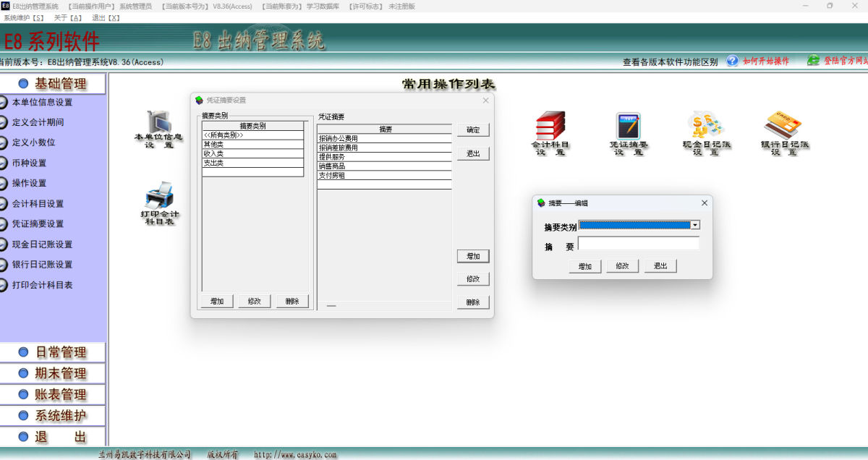Open the 摘要类别 dropdown in the edit dialog
The image size is (868, 460).
pos(694,224)
